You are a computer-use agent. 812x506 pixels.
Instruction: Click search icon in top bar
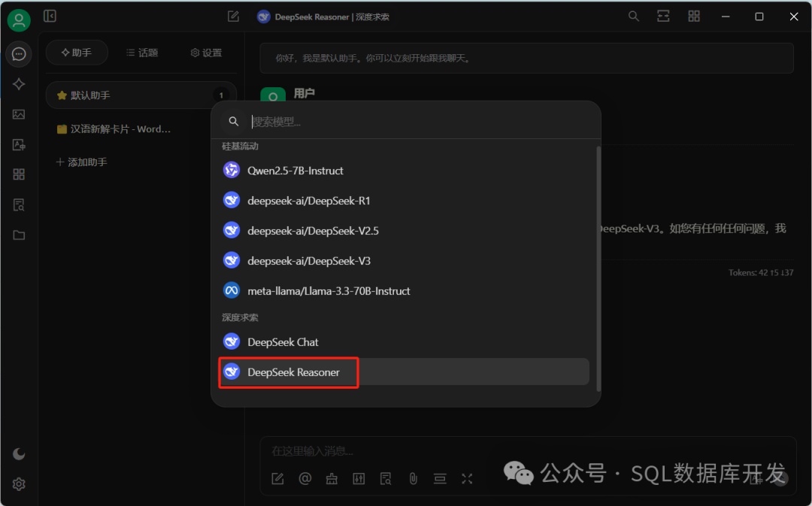pyautogui.click(x=633, y=16)
